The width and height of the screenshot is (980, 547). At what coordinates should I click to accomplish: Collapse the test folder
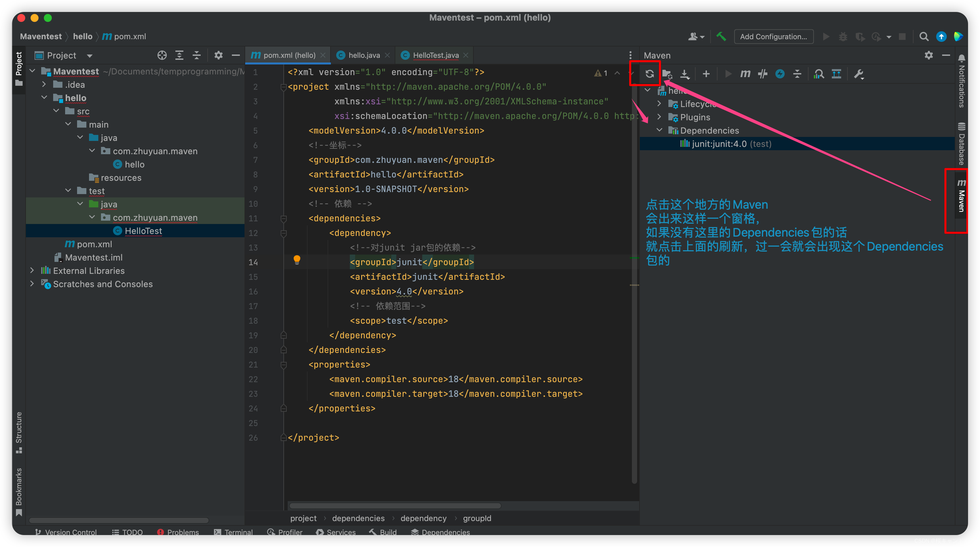coord(68,190)
